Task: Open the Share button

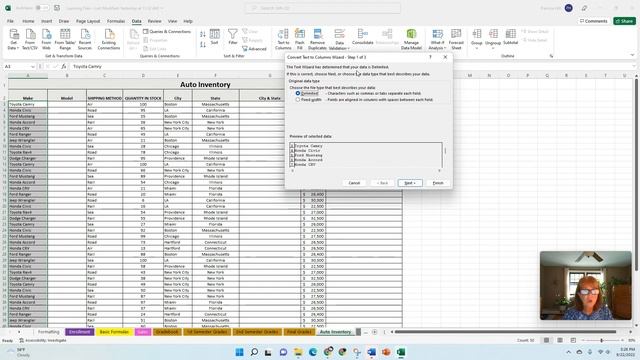Action: point(624,21)
